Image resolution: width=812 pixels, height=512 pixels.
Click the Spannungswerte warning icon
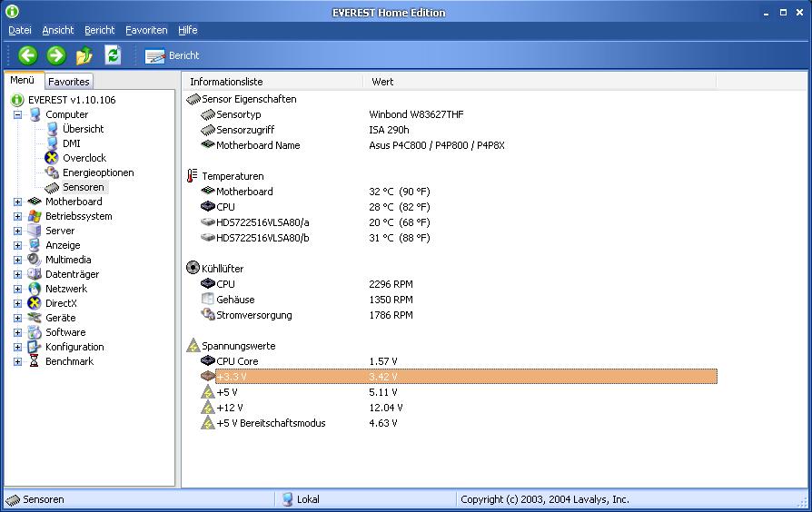pyautogui.click(x=193, y=345)
